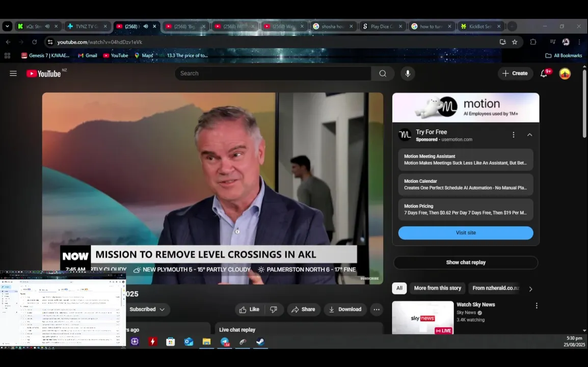The height and width of the screenshot is (367, 588).
Task: Open File Explorer from the taskbar
Action: (x=207, y=342)
